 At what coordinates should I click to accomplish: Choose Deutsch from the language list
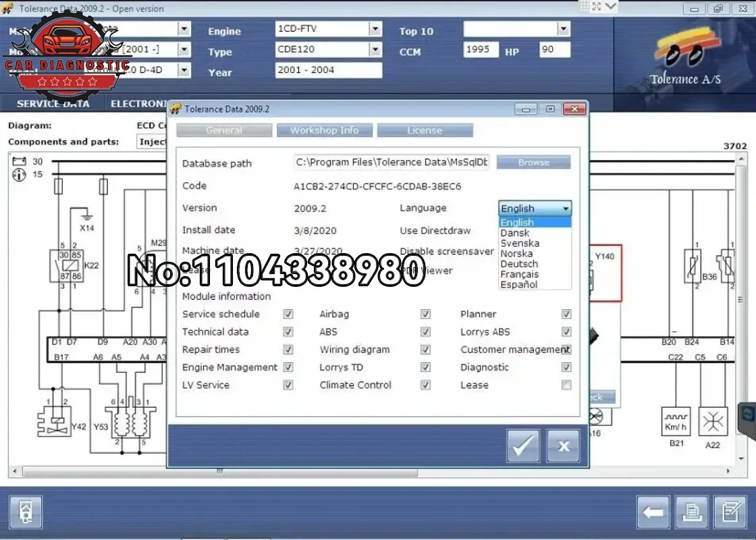[535, 264]
